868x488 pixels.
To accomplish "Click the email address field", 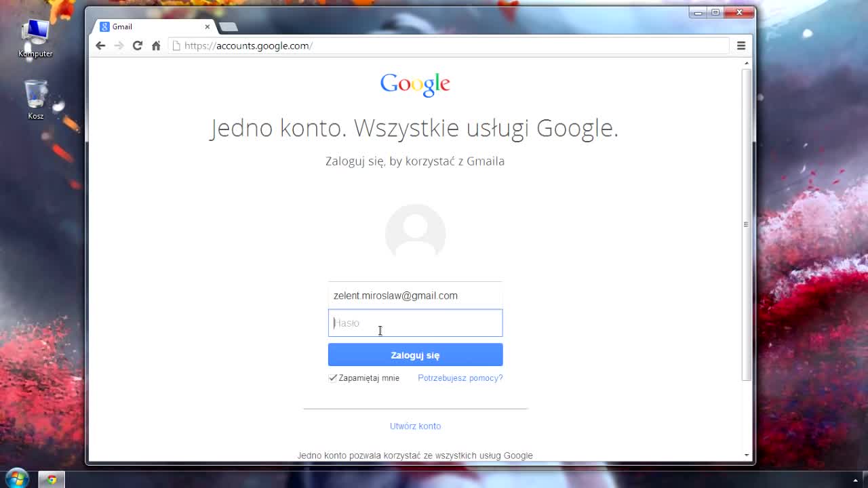I will coord(415,296).
